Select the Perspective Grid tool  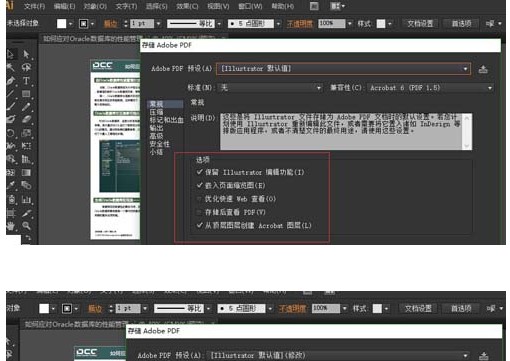pyautogui.click(x=26, y=159)
